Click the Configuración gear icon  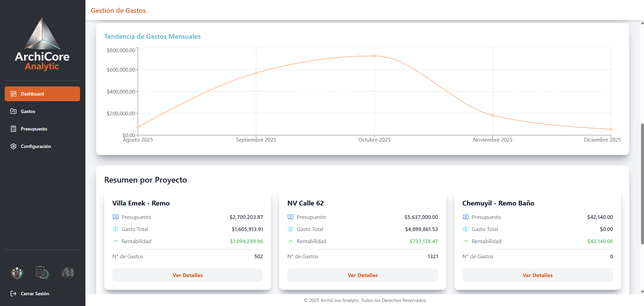(x=13, y=146)
